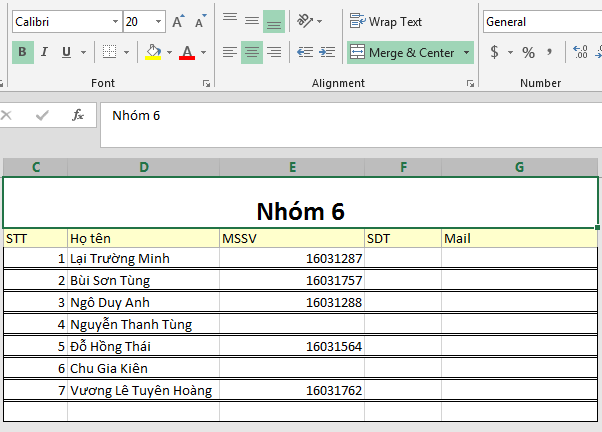The height and width of the screenshot is (432, 602).
Task: Open the Font Color dropdown arrow
Action: [x=203, y=52]
